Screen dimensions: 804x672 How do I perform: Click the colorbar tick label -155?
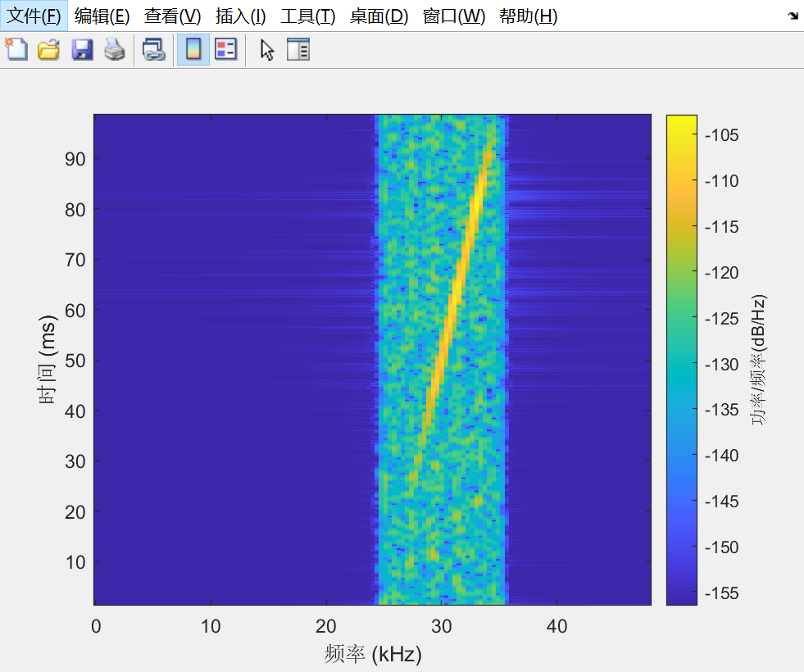tap(721, 593)
